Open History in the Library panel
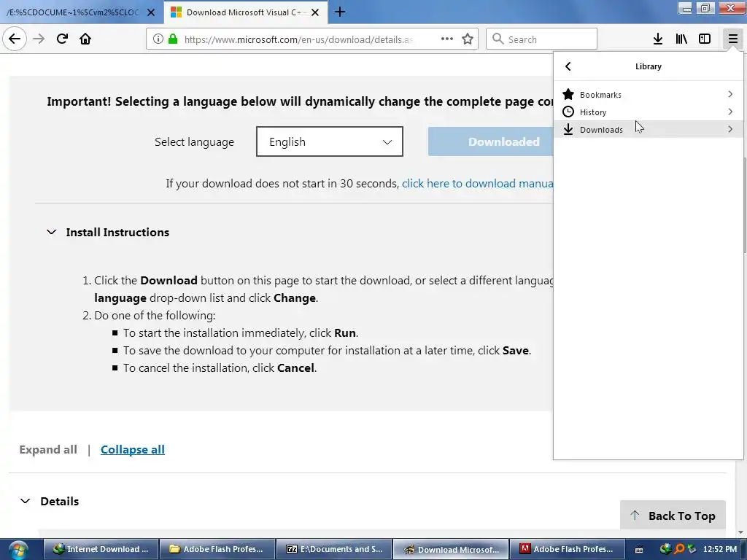This screenshot has height=560, width=747. (x=648, y=112)
